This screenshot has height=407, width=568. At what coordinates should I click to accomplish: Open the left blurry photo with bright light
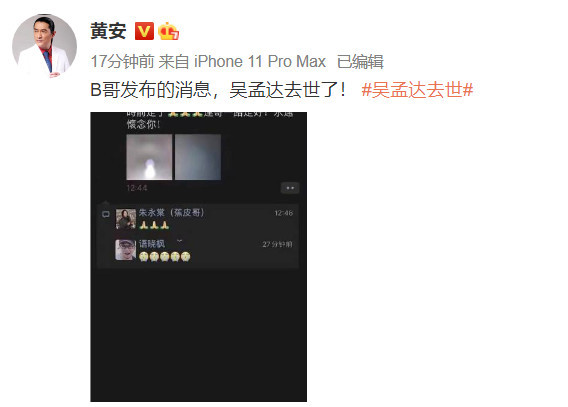(149, 157)
